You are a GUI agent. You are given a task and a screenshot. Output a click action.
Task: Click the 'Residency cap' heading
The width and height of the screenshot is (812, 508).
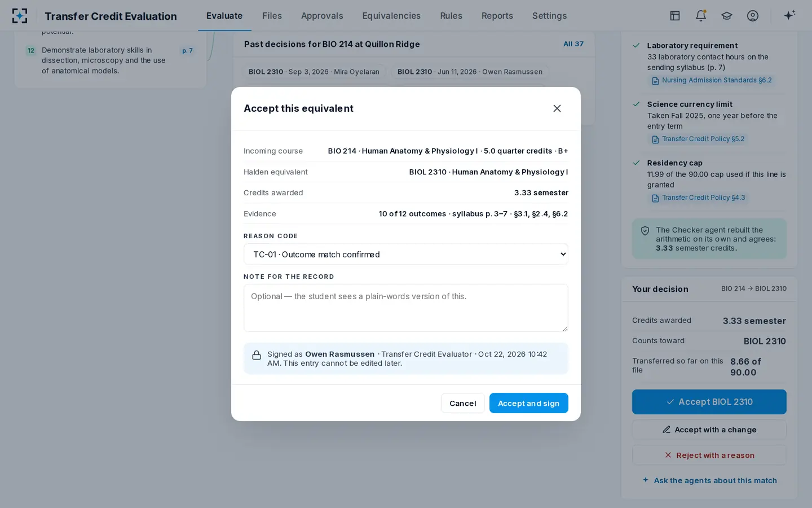675,163
